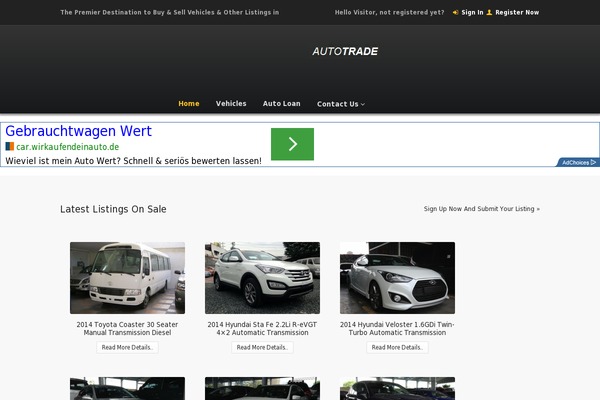
Task: Open the Contact Us menu item
Action: (338, 104)
